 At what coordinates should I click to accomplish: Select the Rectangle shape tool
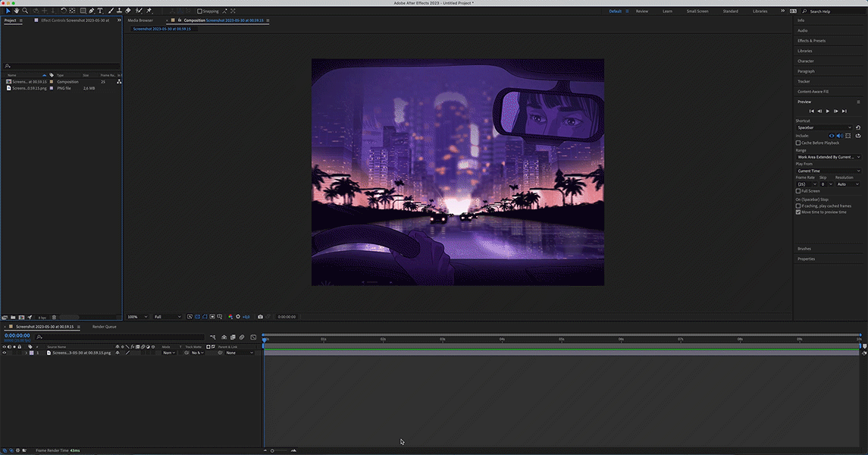click(x=83, y=11)
